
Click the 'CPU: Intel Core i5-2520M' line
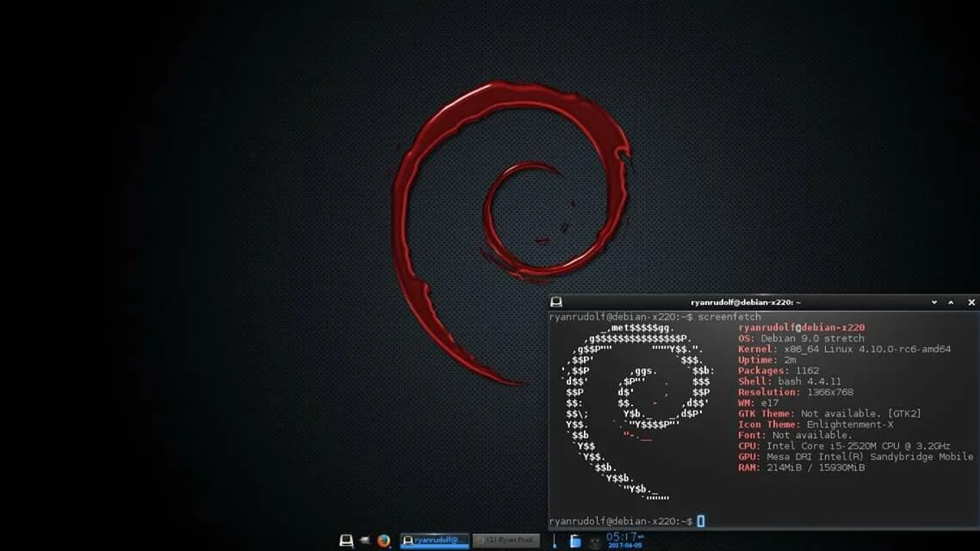click(844, 446)
